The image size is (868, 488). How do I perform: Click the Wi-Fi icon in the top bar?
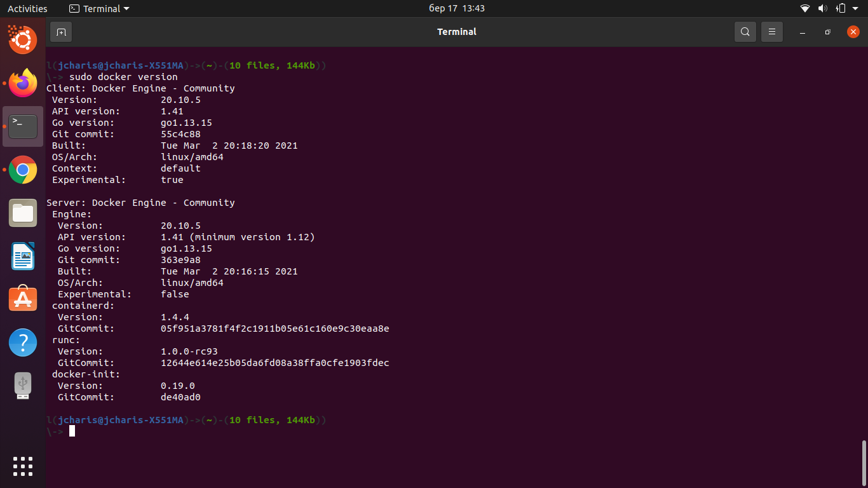pyautogui.click(x=804, y=8)
